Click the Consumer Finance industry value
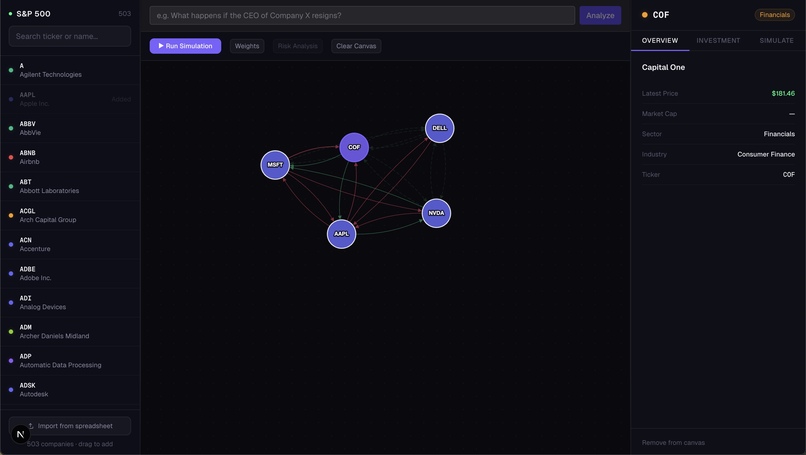The height and width of the screenshot is (455, 806). point(766,154)
